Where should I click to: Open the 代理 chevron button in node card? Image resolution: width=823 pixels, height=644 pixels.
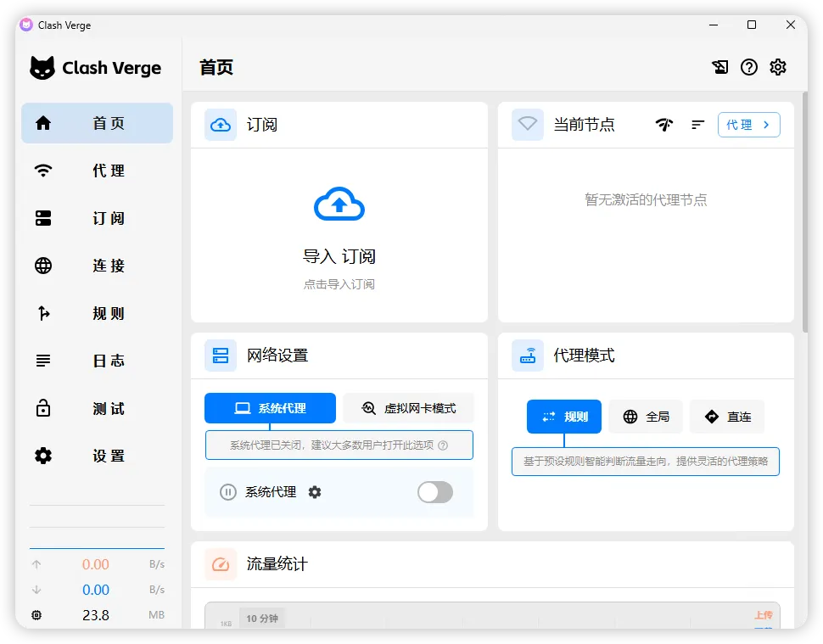tap(748, 125)
